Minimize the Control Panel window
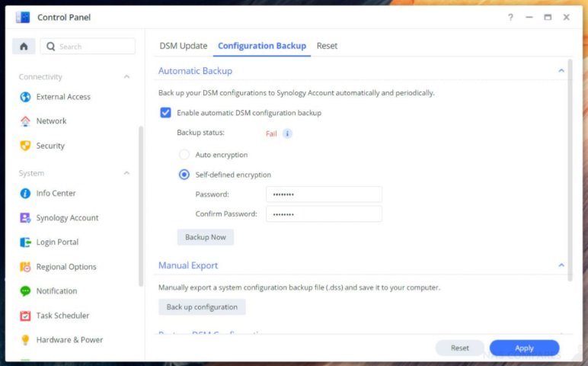The width and height of the screenshot is (588, 366). [529, 18]
